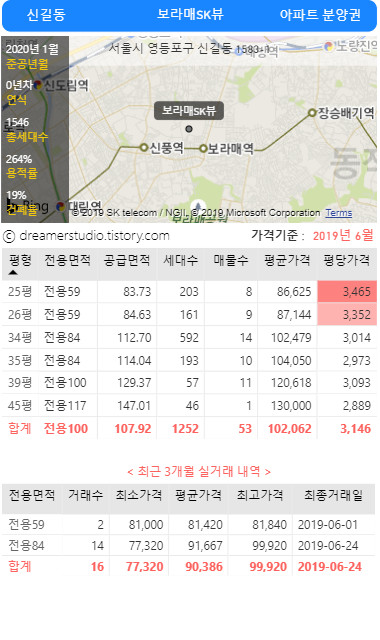Click the 최고가격 column header
This screenshot has width=380, height=640.
coord(260,495)
